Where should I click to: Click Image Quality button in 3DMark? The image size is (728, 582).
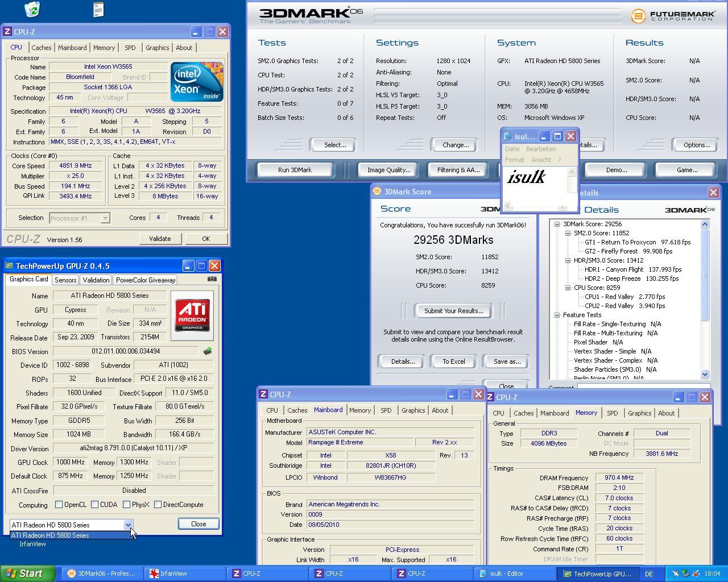388,170
